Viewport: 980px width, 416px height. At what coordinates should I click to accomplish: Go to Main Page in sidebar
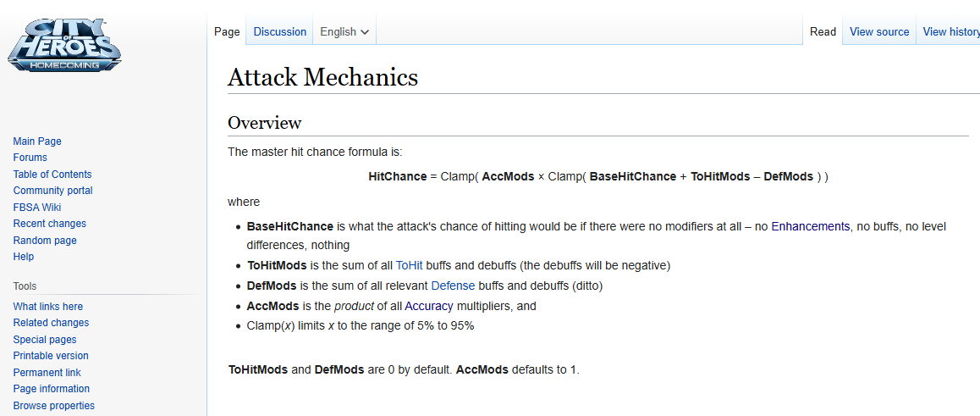coord(37,141)
